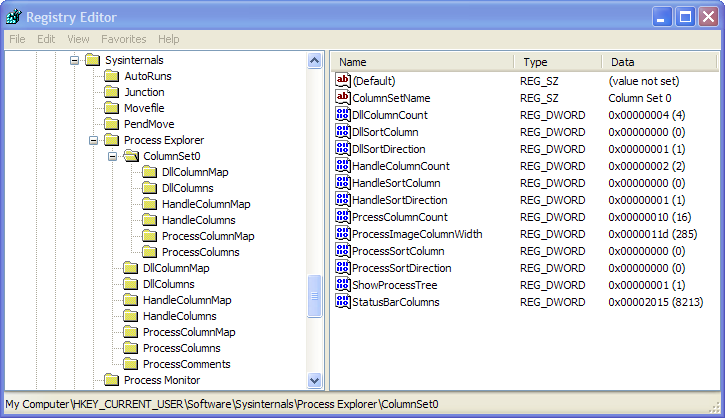Click REG_DWORD type of ShowProcessTree
725x418 pixels.
[553, 285]
